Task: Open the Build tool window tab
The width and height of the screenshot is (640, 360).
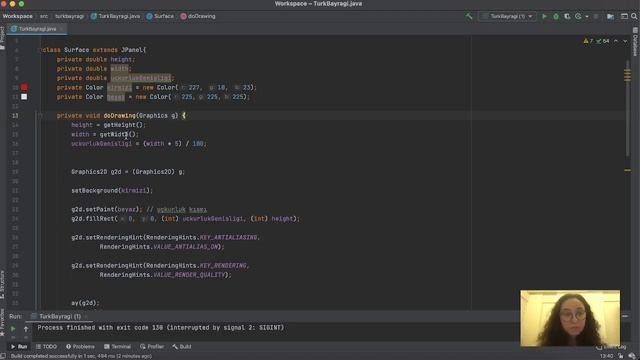Action: [x=182, y=347]
